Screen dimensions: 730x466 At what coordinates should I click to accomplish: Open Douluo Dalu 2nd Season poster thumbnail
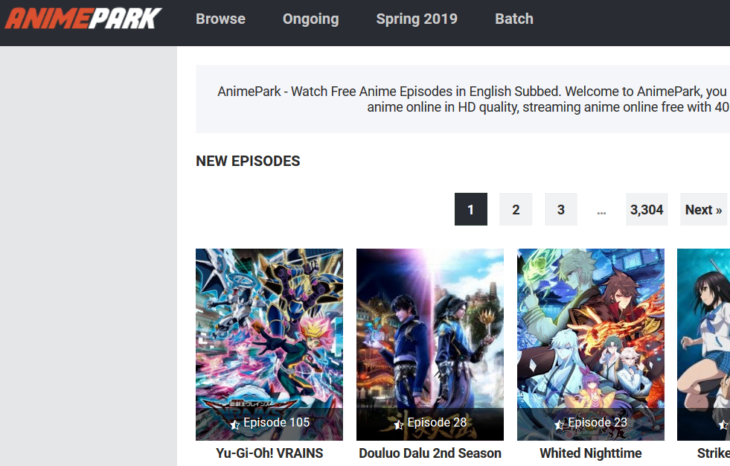click(430, 344)
